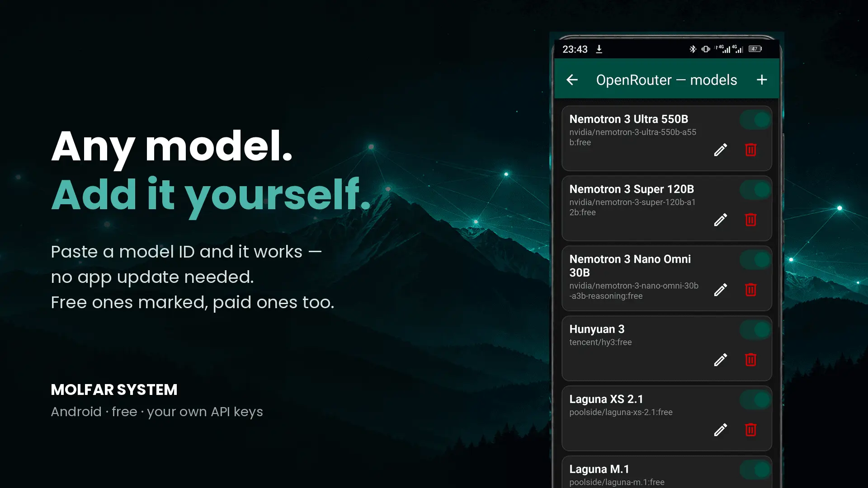Screen dimensions: 868x488
Task: Add a new model with the plus icon
Action: click(x=762, y=80)
